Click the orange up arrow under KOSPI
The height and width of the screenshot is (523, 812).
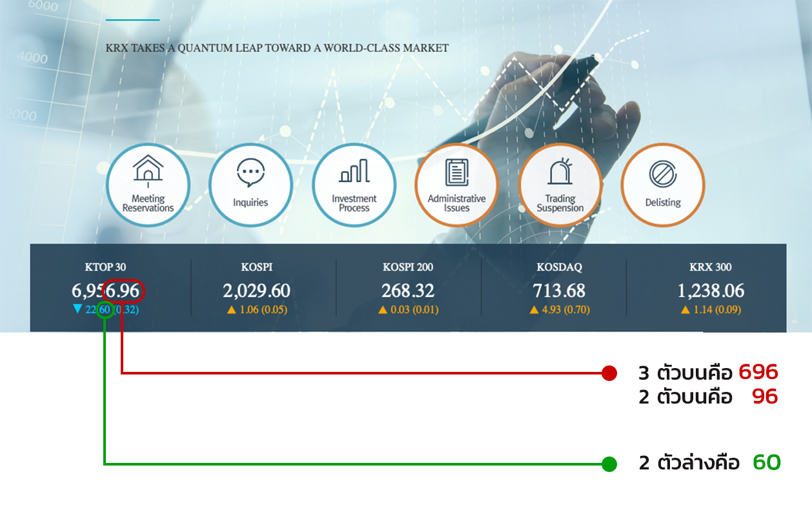(232, 310)
